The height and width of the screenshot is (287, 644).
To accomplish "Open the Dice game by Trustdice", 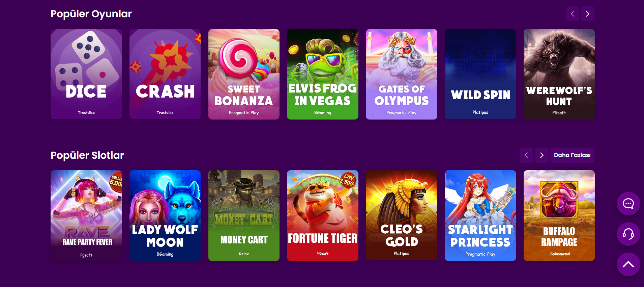I will click(86, 74).
